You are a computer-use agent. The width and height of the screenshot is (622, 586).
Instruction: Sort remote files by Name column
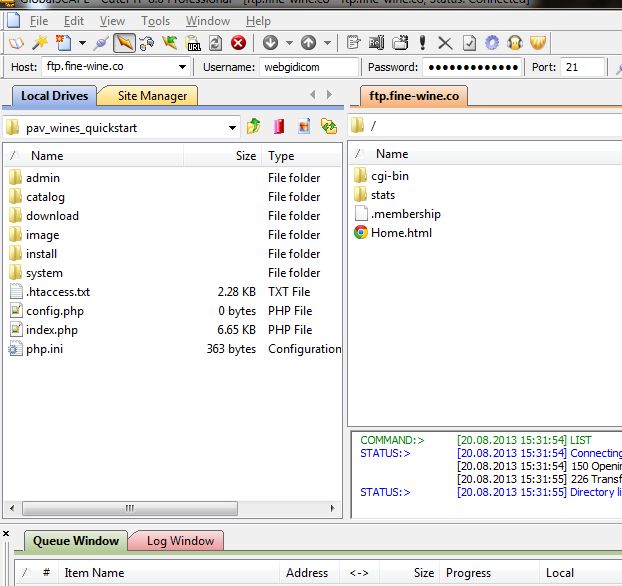[392, 154]
